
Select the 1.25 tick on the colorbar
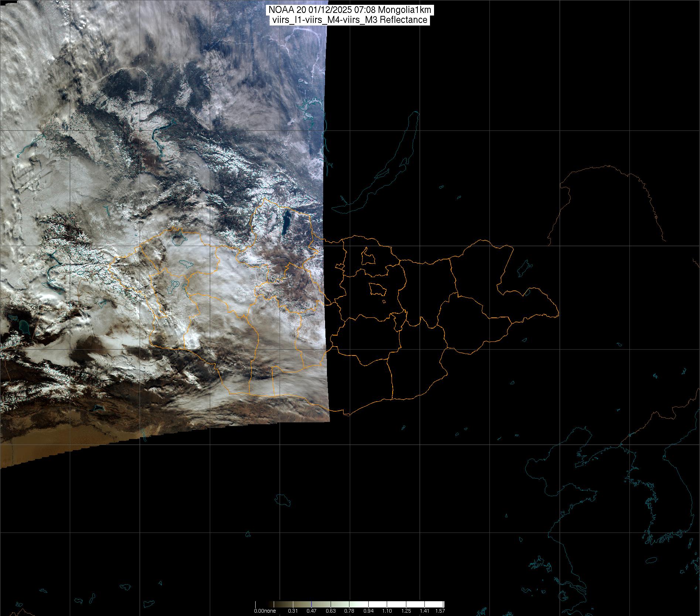406,611
